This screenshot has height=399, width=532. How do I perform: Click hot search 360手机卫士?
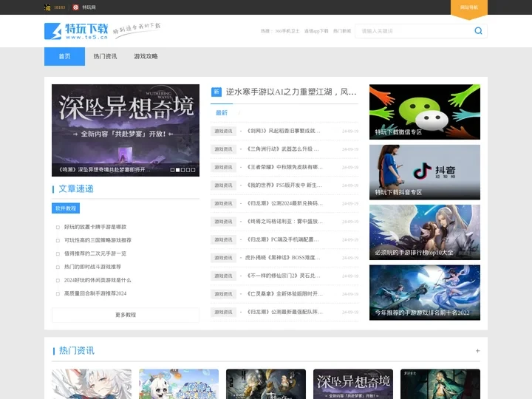287,31
